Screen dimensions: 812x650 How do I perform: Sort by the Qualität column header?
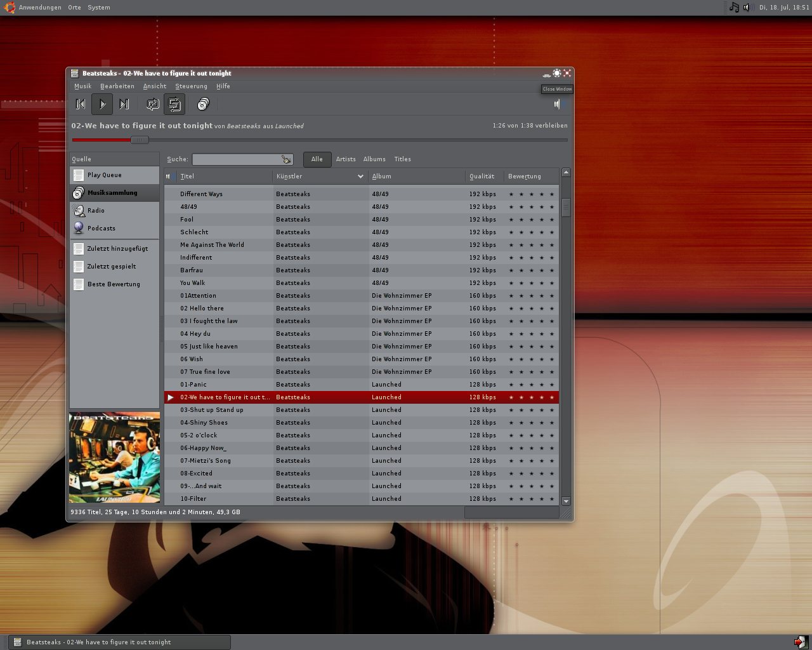[485, 176]
